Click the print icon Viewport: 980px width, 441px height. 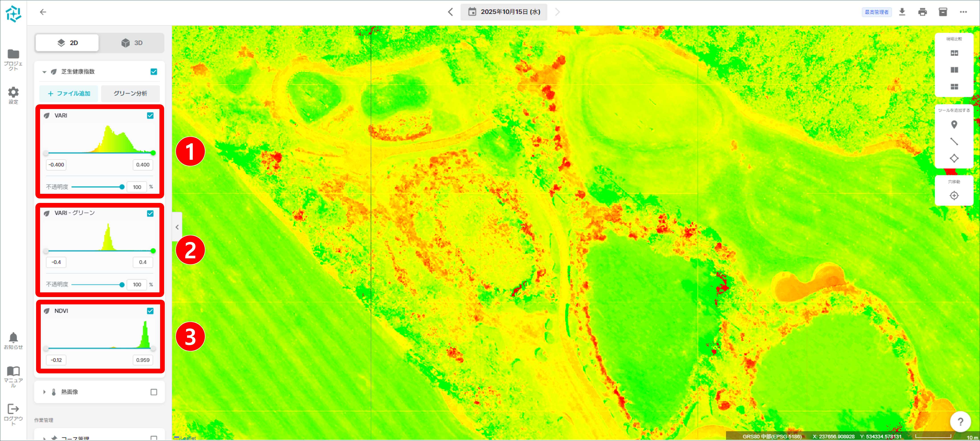tap(923, 12)
